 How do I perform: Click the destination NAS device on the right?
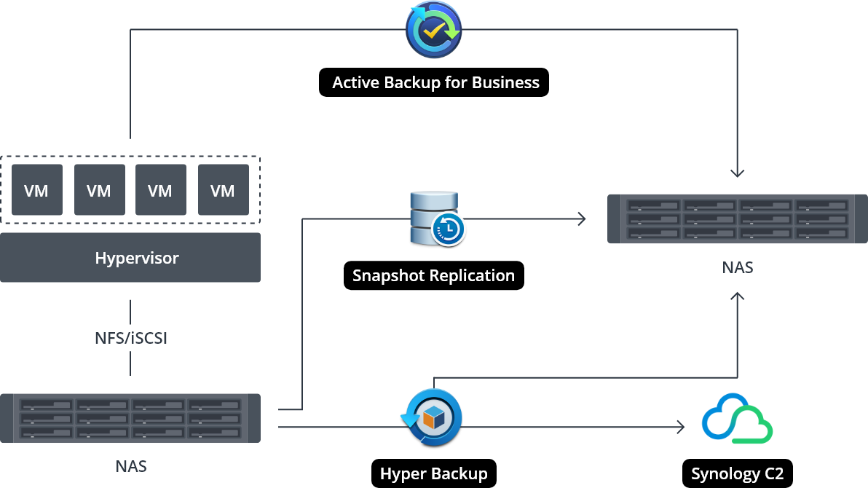pyautogui.click(x=738, y=219)
